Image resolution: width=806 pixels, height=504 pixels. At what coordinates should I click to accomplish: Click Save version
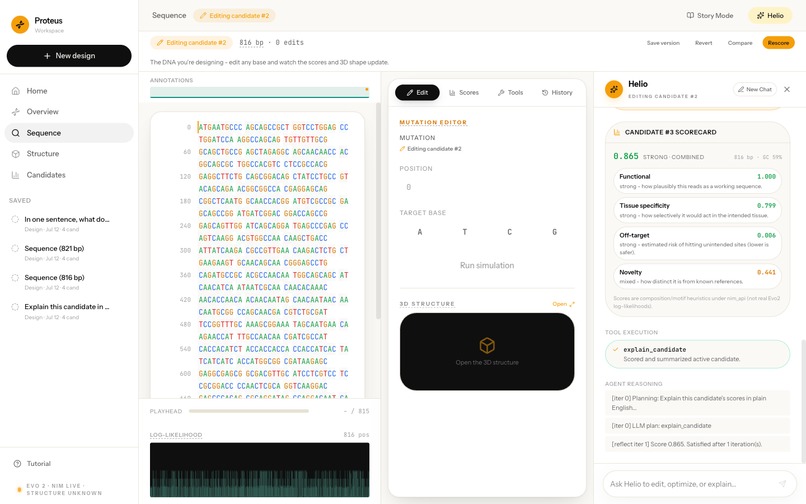click(663, 43)
